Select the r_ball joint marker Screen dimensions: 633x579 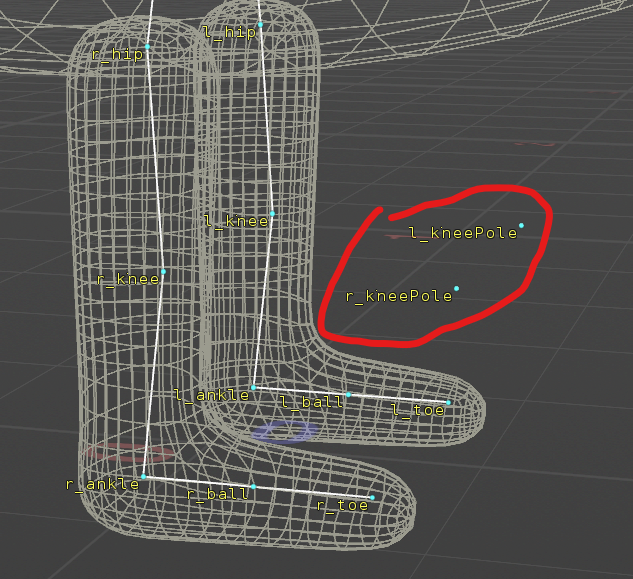(x=253, y=487)
